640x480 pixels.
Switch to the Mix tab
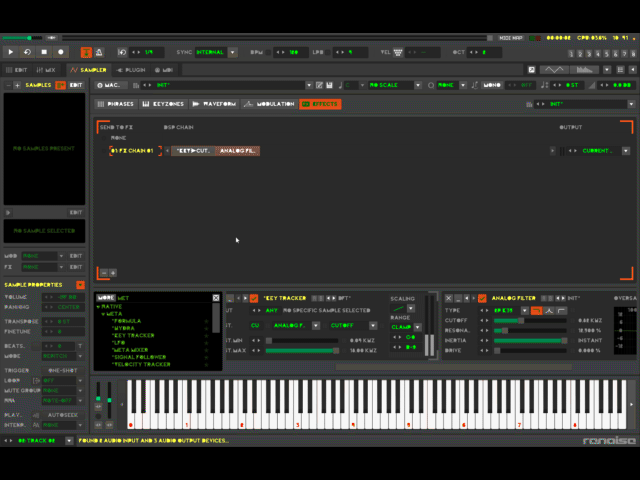click(x=46, y=70)
